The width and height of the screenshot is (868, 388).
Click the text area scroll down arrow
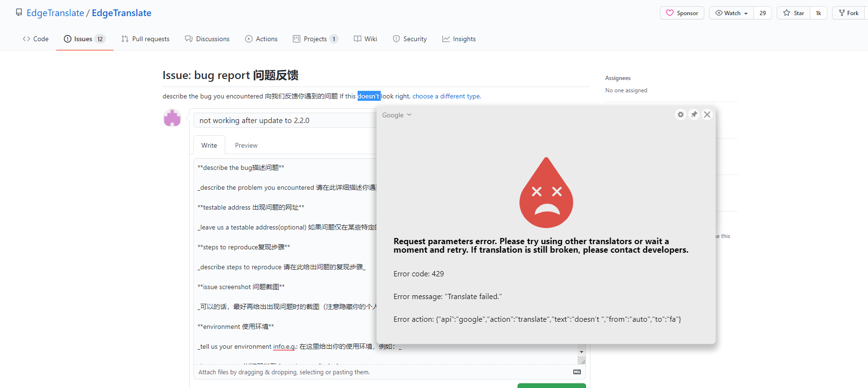[581, 352]
